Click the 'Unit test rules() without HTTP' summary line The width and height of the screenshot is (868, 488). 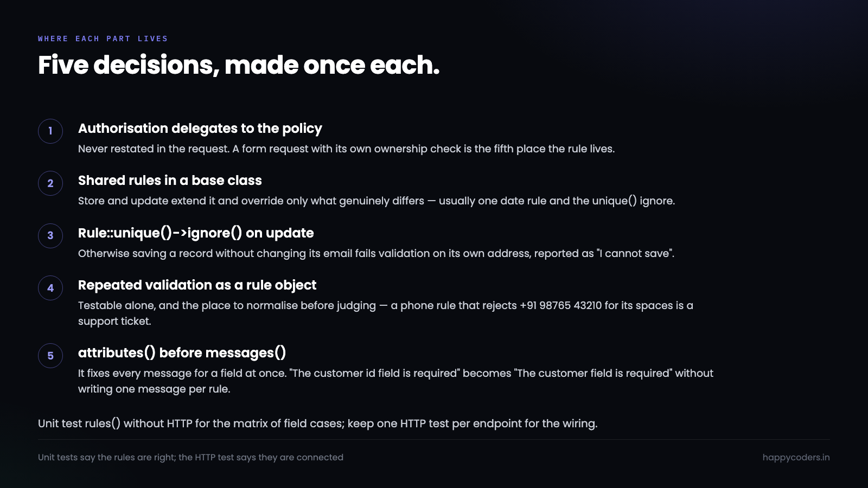click(317, 423)
